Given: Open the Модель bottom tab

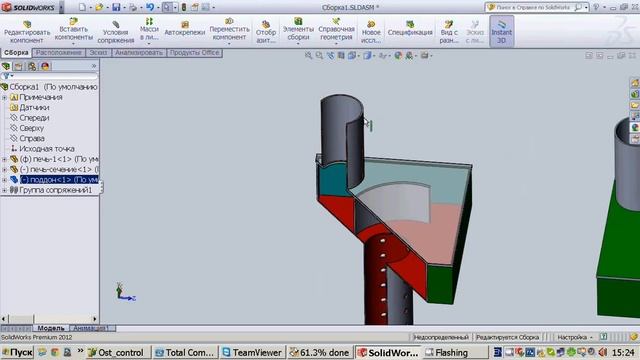Looking at the screenshot, I should [51, 328].
